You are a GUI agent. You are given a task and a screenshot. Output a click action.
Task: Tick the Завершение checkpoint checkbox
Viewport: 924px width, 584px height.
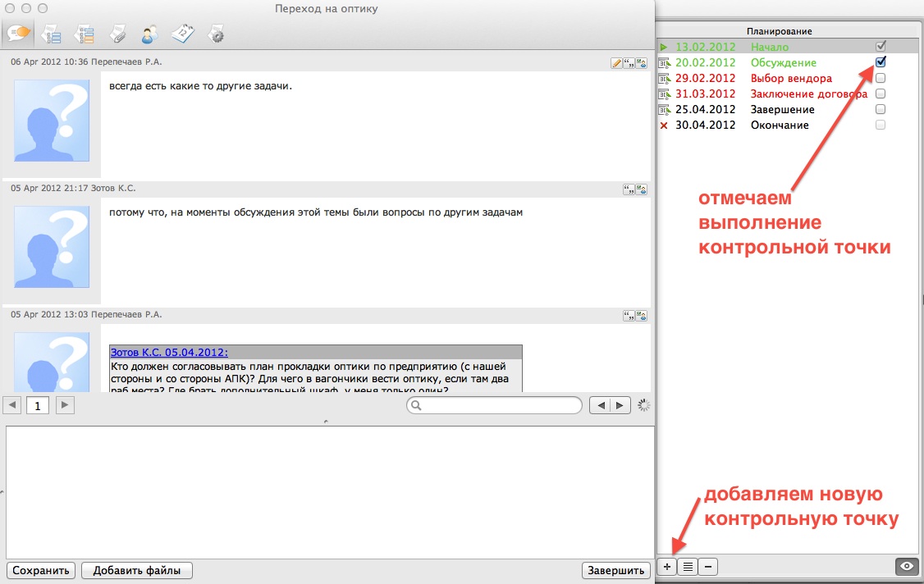tap(881, 109)
